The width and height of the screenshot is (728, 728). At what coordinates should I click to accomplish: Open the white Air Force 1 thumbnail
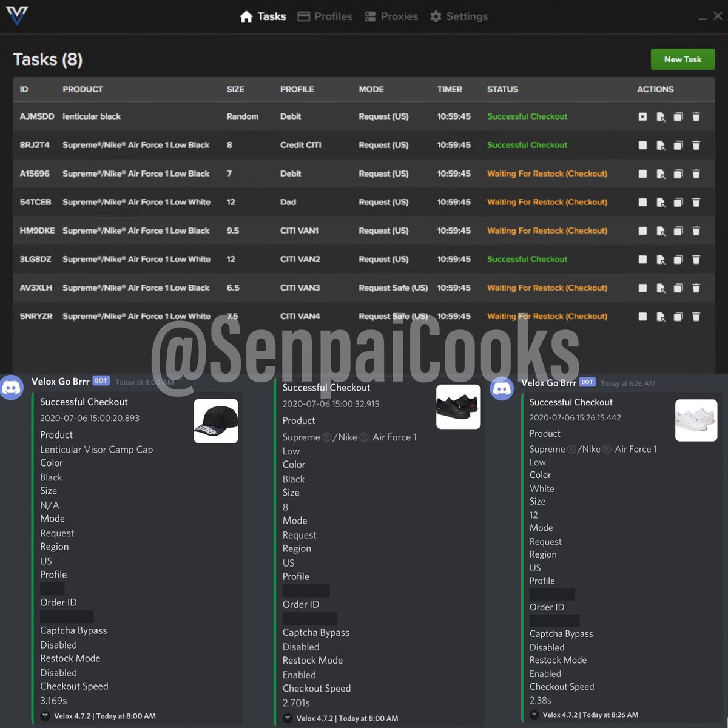(696, 420)
